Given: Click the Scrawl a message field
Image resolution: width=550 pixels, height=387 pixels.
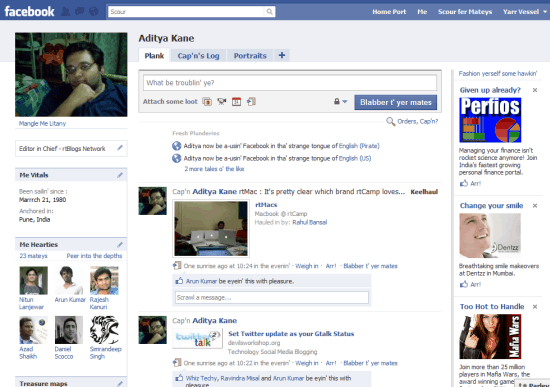Looking at the screenshot, I should click(272, 298).
